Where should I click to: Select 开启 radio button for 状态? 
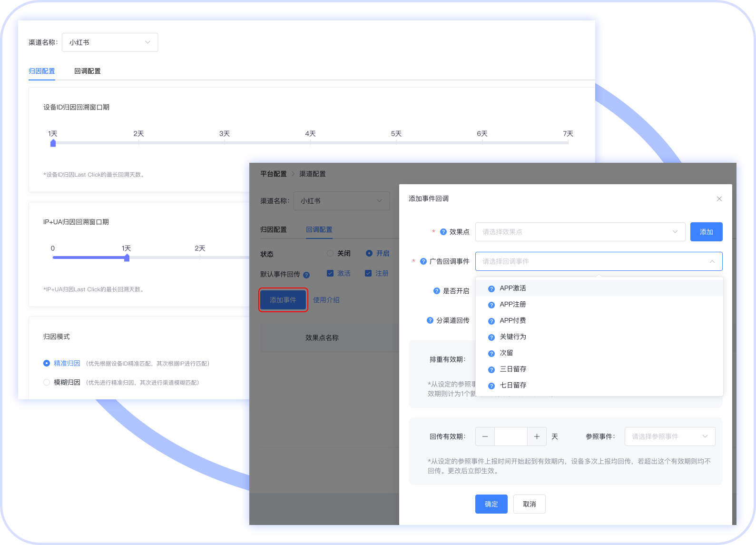(369, 253)
